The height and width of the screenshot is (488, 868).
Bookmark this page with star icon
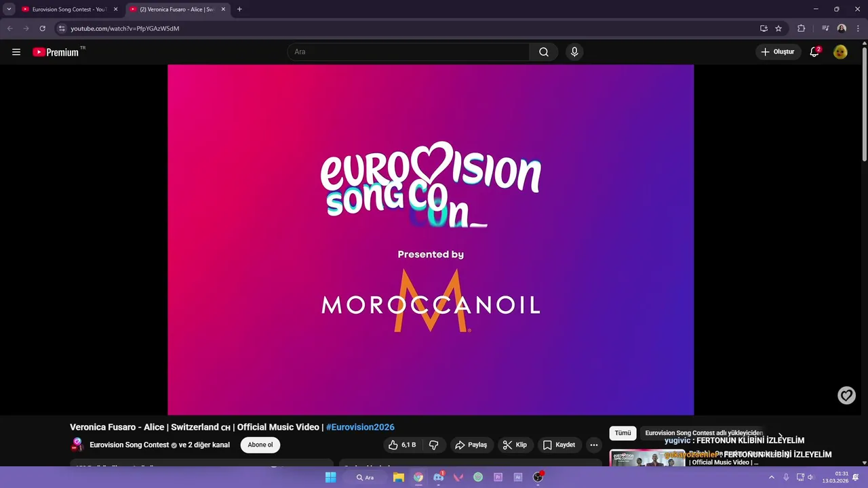point(778,28)
